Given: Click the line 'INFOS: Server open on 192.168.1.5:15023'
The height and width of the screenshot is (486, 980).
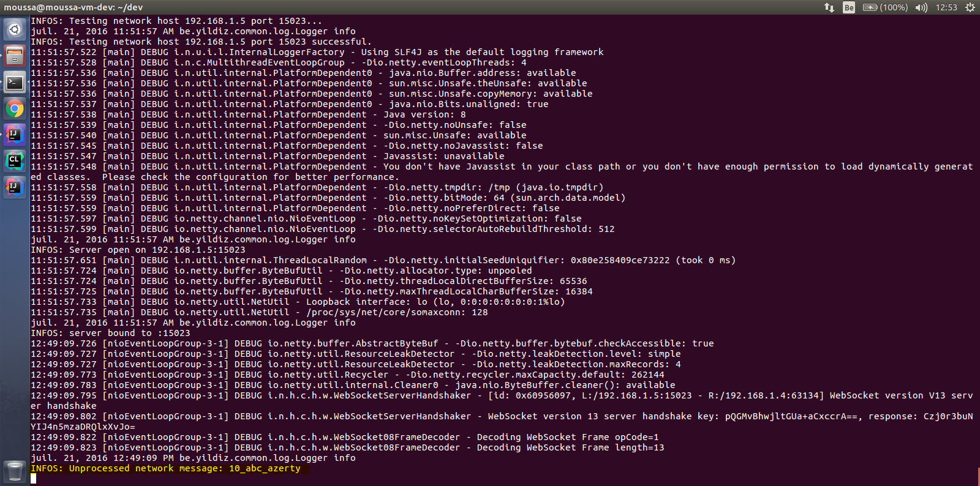Looking at the screenshot, I should [x=138, y=250].
